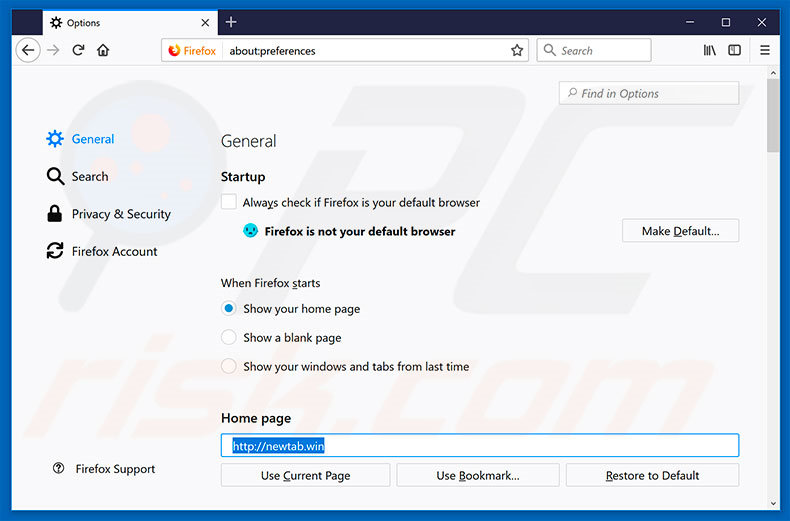The height and width of the screenshot is (521, 790).
Task: Click the Use Bookmark... button
Action: [478, 475]
